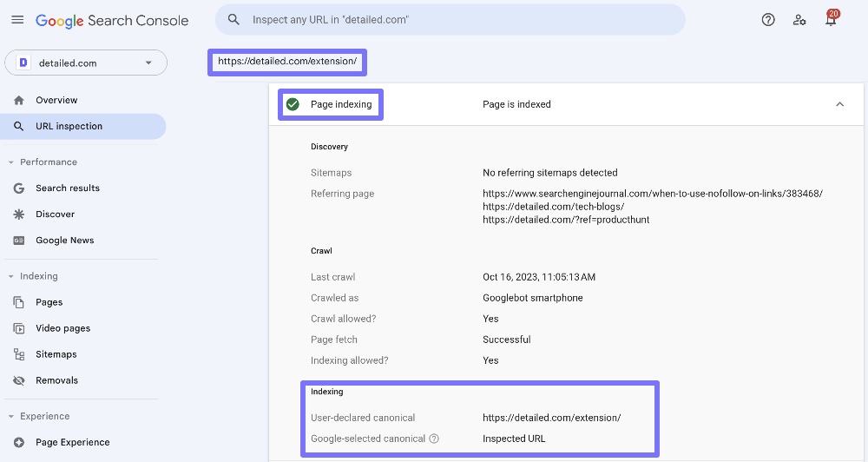Click the inspected URL https://detailed.com/extension/ heading
Viewport: 868px width, 462px height.
tap(287, 62)
